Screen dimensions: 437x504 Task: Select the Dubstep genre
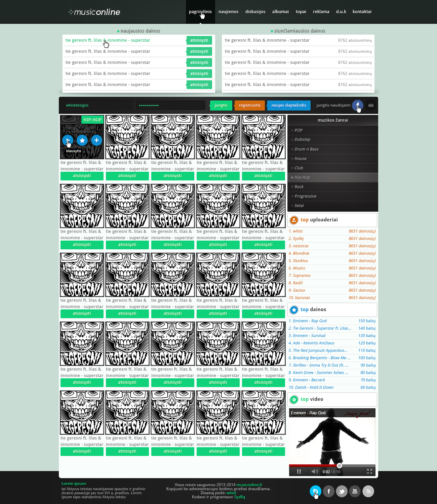coord(333,140)
